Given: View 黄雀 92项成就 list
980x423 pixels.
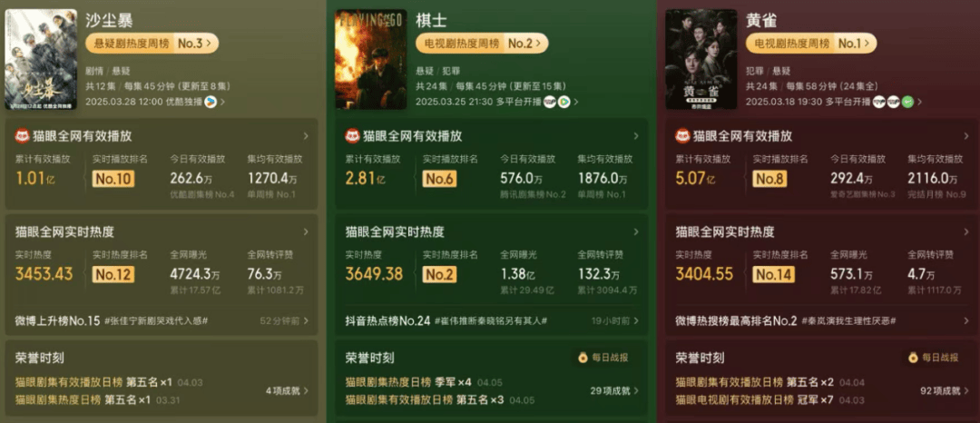Looking at the screenshot, I should pos(943,391).
